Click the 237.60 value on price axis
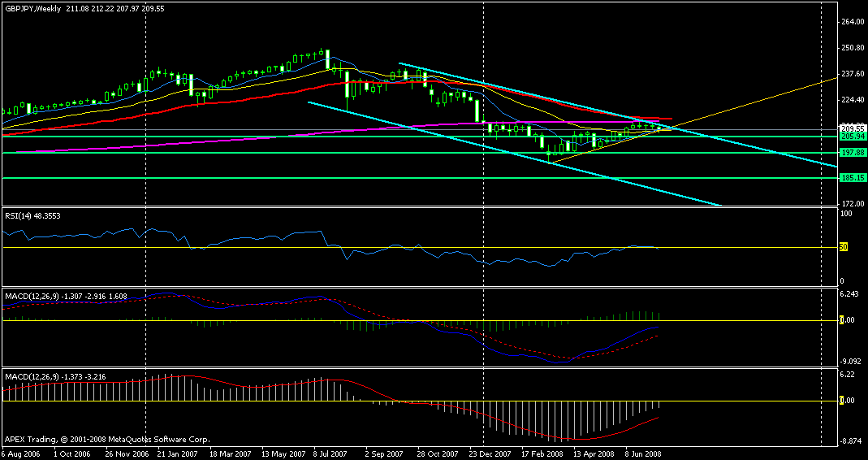868x460 pixels. tap(851, 74)
